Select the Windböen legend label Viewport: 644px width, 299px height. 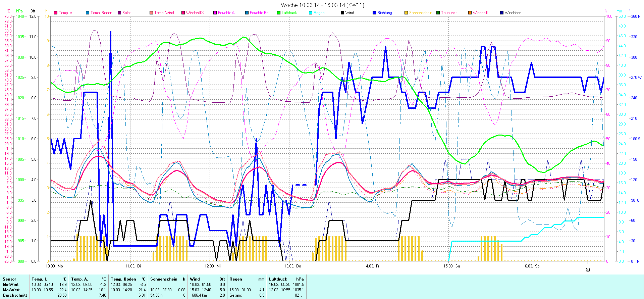(x=513, y=13)
